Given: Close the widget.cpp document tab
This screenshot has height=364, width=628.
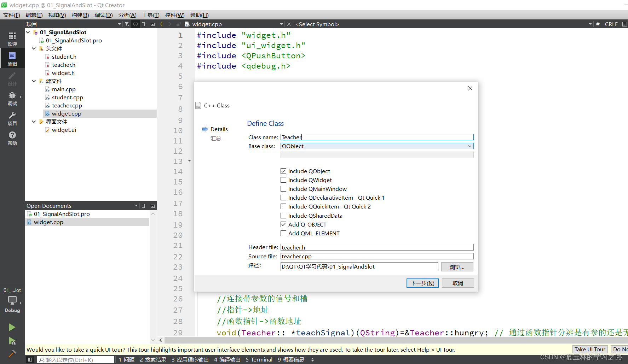Looking at the screenshot, I should (289, 24).
